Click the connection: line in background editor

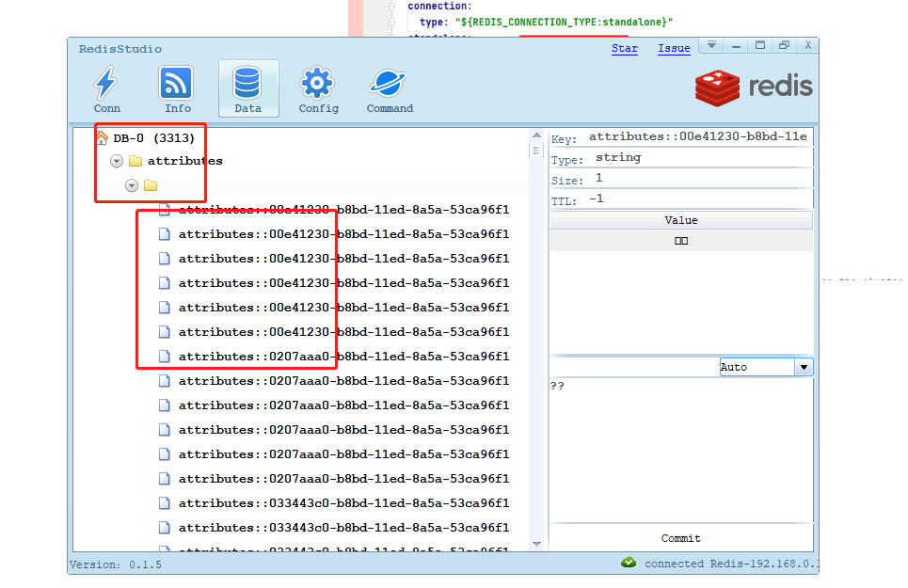point(440,6)
